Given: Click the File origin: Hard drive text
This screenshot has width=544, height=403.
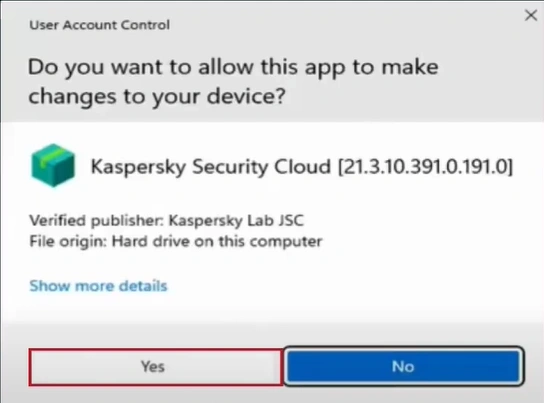Looking at the screenshot, I should pyautogui.click(x=176, y=241).
